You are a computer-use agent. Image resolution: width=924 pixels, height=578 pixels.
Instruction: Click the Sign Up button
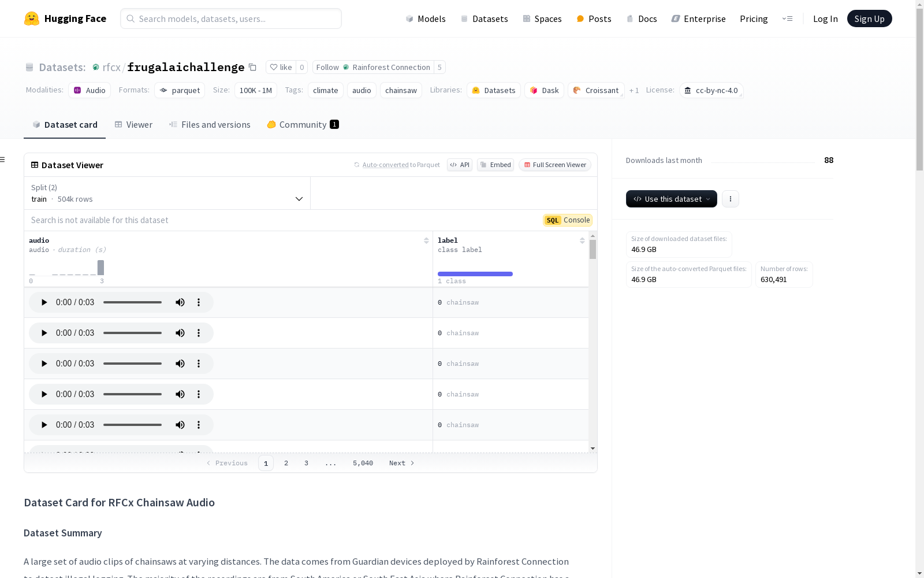(x=870, y=18)
